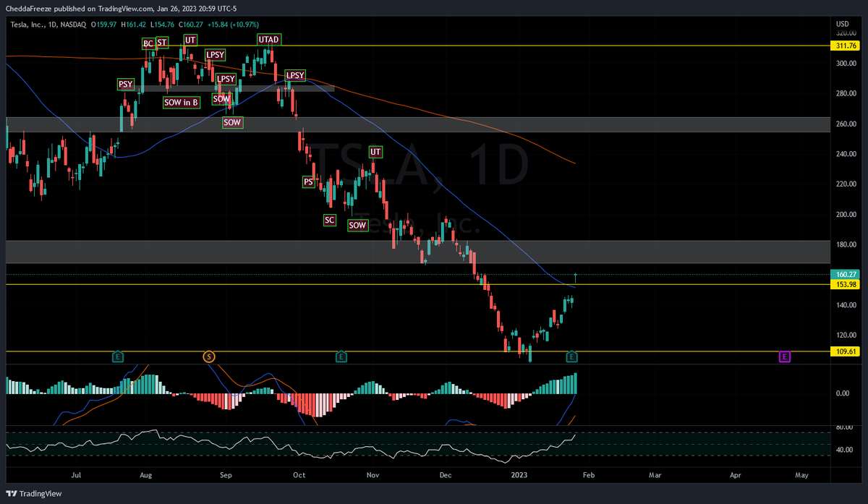Click the 40.00 level on the RSI axis
This screenshot has width=868, height=504.
click(845, 449)
